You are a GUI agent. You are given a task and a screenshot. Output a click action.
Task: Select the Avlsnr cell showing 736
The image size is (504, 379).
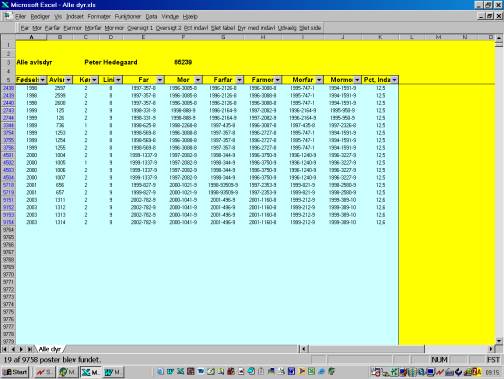tap(60, 125)
